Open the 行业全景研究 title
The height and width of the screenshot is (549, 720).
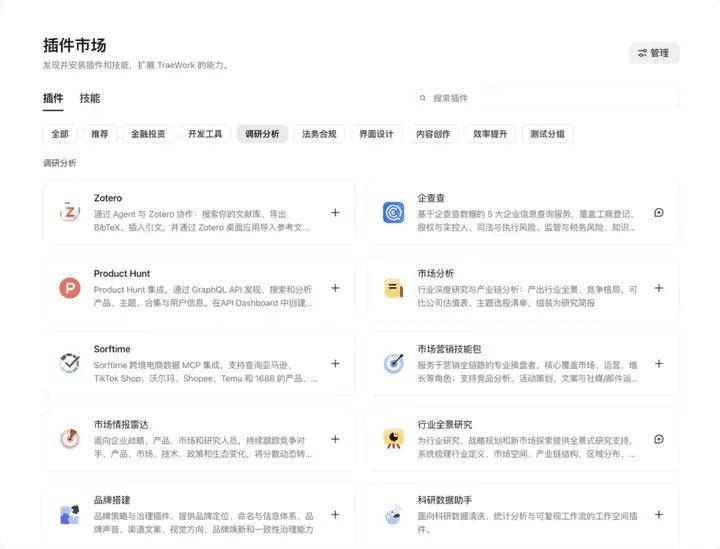click(445, 425)
